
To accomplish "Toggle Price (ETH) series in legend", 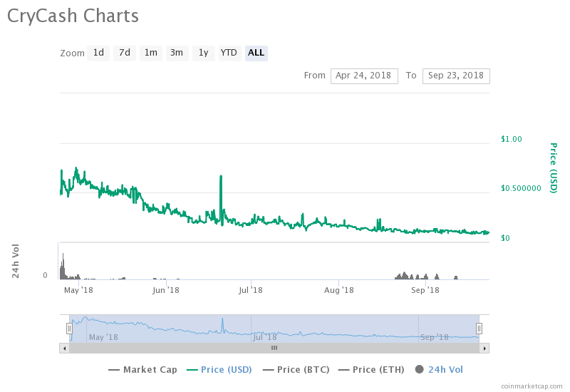I will tap(371, 370).
